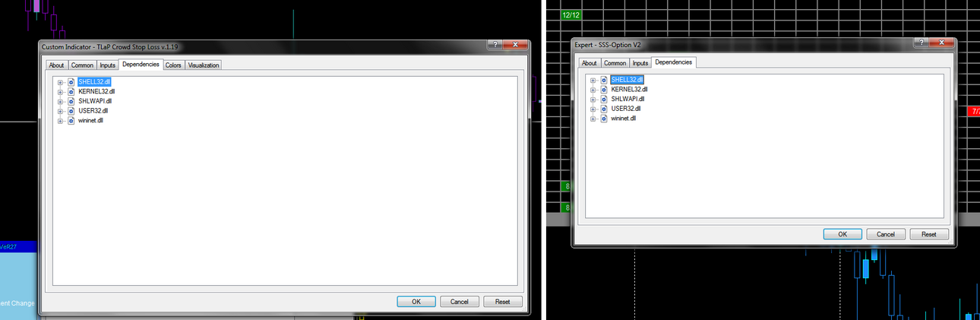The width and height of the screenshot is (980, 320).
Task: Click wininet.dll file icon in Custom Indicator dialog
Action: [71, 120]
